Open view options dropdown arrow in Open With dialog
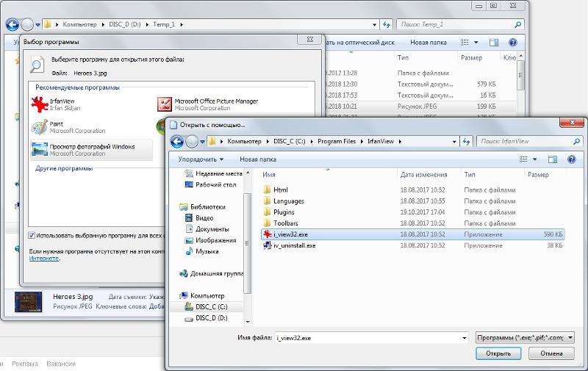 [535, 159]
